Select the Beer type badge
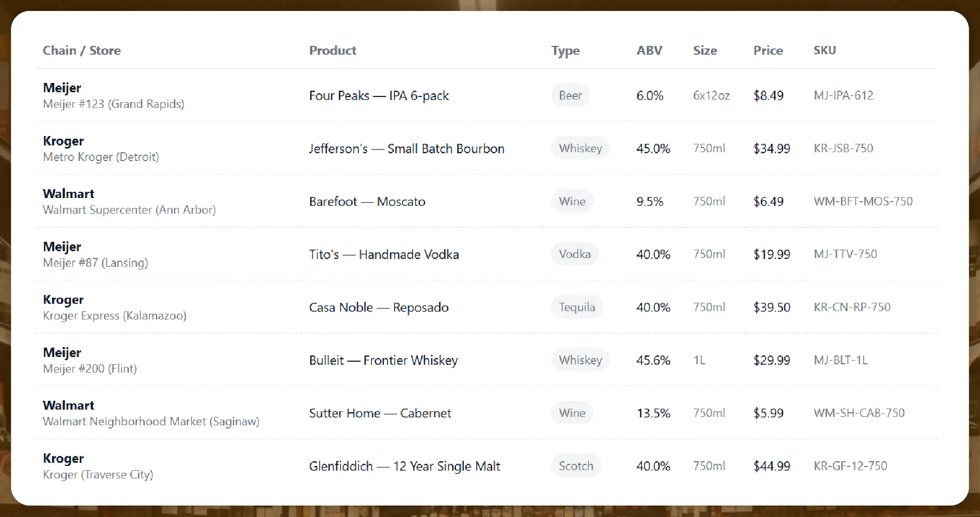Image resolution: width=980 pixels, height=517 pixels. (570, 95)
